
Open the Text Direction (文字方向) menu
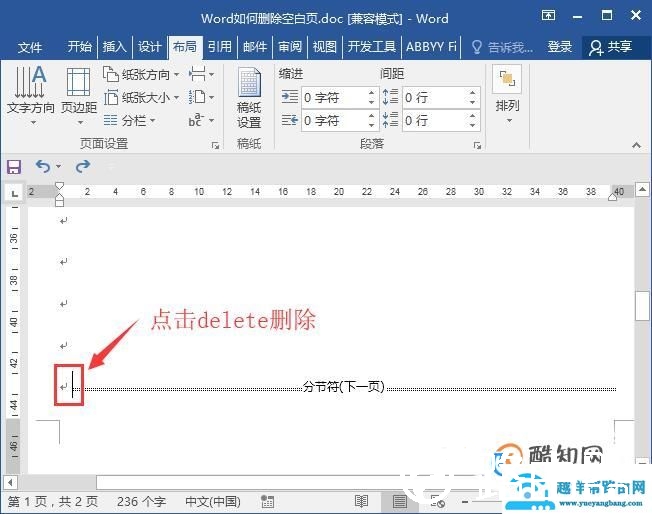click(30, 95)
